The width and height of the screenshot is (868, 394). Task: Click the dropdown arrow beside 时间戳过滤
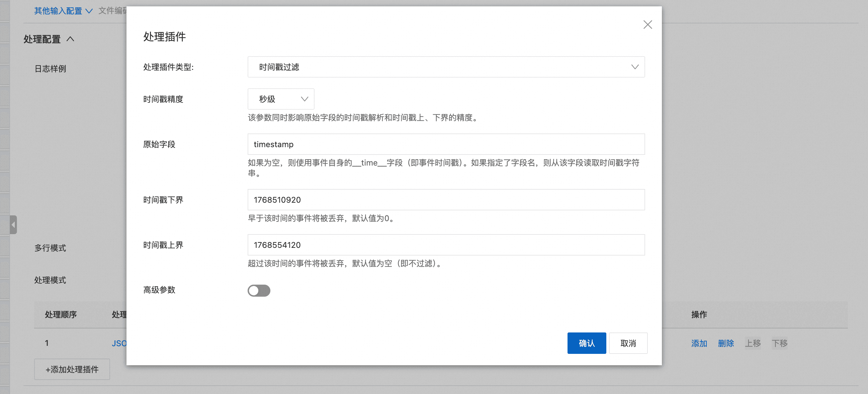tap(635, 67)
